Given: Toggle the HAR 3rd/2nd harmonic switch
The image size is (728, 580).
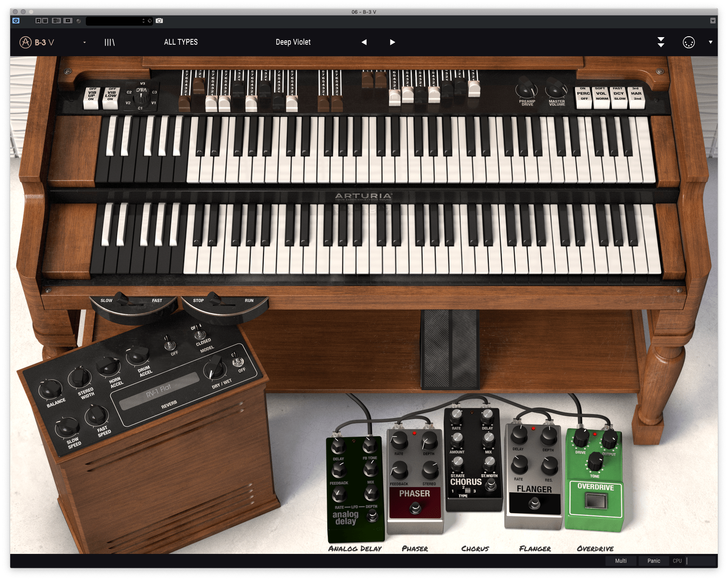Looking at the screenshot, I should point(636,97).
